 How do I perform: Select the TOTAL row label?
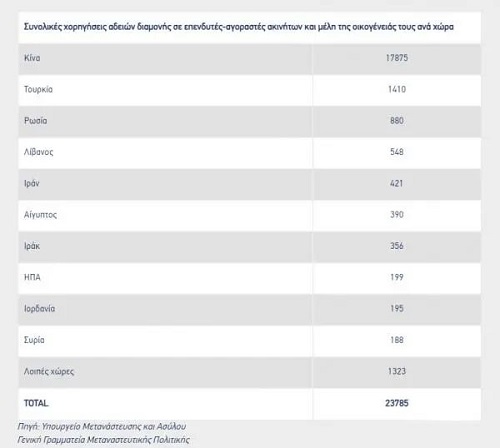tap(36, 403)
